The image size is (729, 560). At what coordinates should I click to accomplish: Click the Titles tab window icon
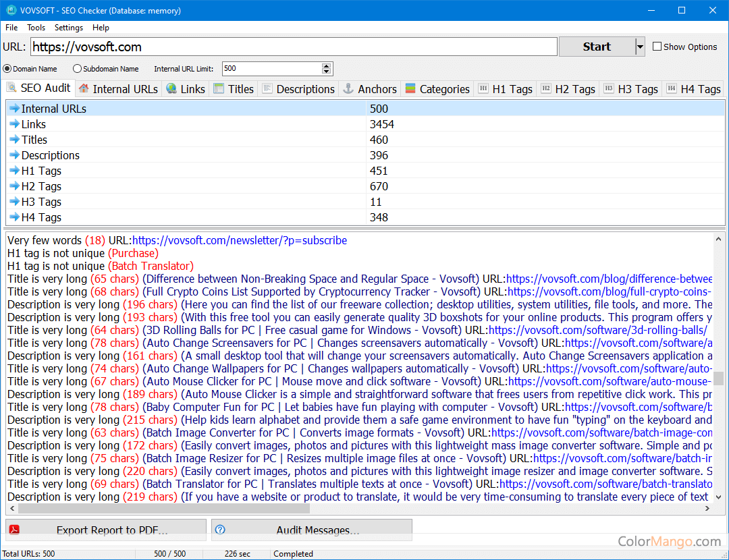click(219, 88)
